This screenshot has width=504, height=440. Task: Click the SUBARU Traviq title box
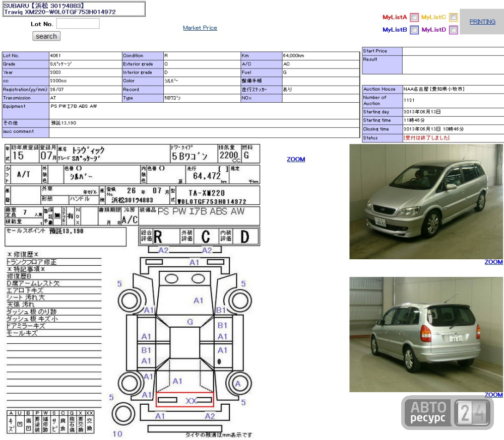point(74,9)
